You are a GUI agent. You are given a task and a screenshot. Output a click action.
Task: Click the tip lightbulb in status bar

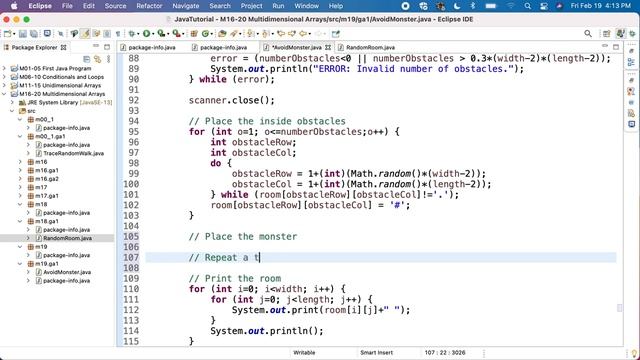pyautogui.click(x=634, y=352)
